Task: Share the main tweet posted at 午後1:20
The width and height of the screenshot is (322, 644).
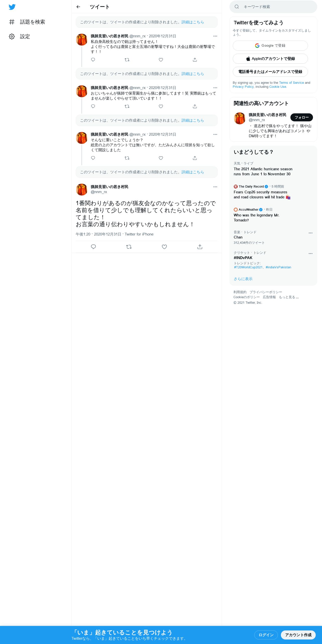Action: pyautogui.click(x=200, y=247)
